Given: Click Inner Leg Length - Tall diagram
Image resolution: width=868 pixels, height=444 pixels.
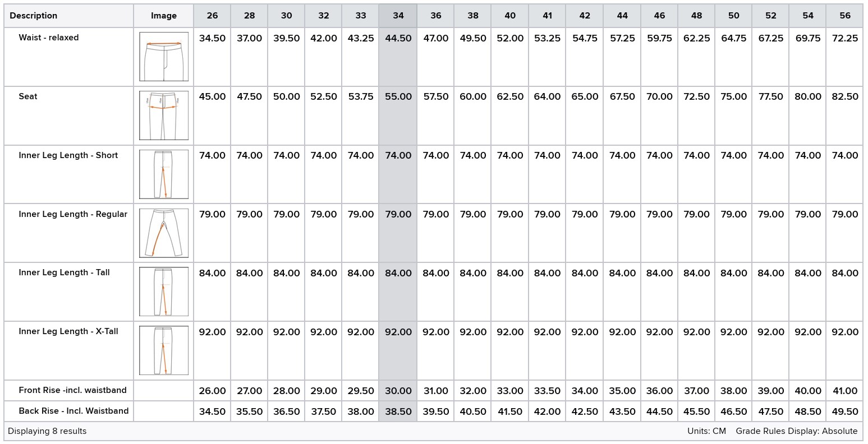Looking at the screenshot, I should 164,292.
